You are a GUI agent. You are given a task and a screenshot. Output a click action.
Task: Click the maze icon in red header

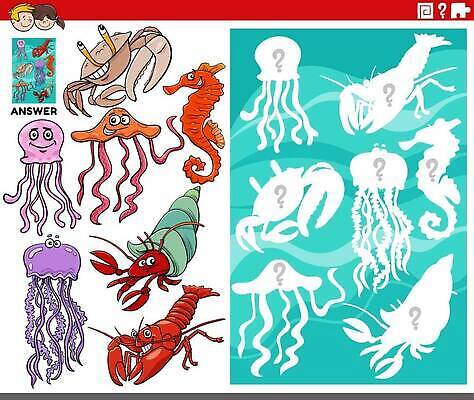click(426, 11)
